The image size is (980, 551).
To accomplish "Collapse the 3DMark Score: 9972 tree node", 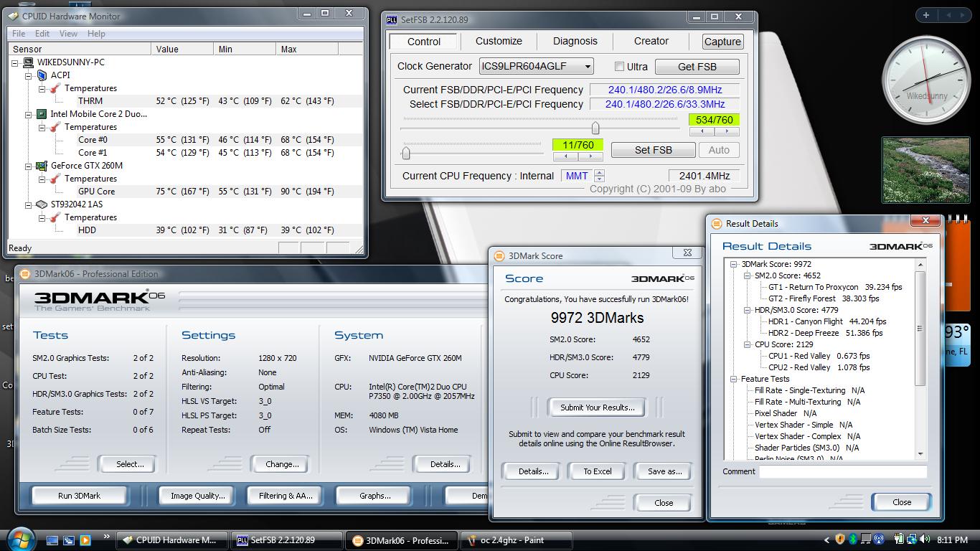I will [734, 264].
